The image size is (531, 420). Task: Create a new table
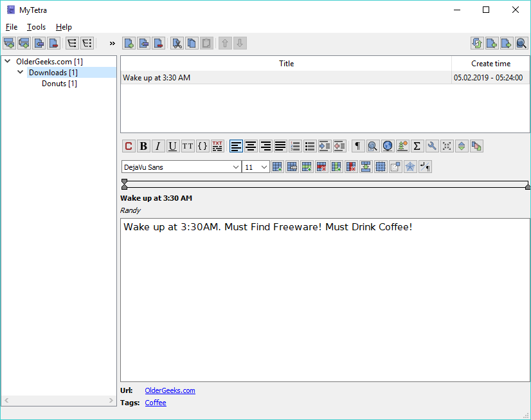point(277,167)
